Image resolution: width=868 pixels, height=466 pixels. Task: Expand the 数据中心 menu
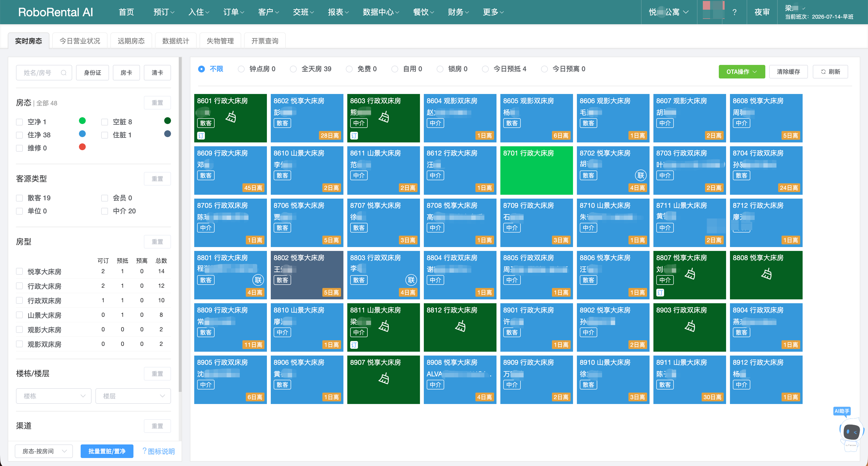[381, 12]
